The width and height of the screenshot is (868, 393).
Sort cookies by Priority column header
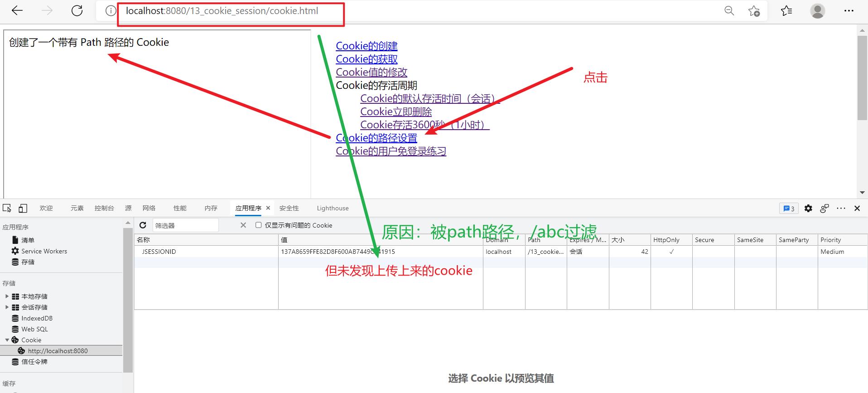point(843,240)
